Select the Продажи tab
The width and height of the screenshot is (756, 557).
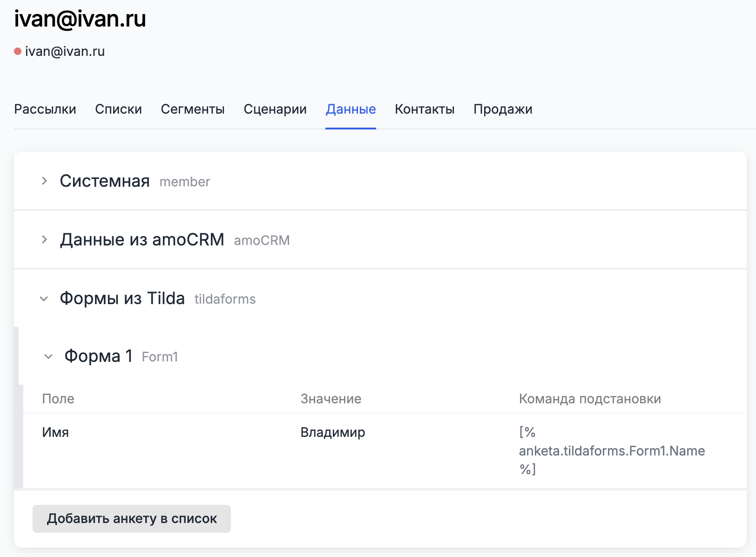[503, 109]
